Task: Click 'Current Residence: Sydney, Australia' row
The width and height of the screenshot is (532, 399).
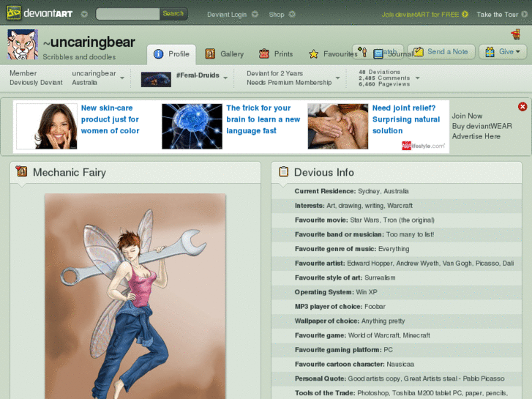Action: coord(397,191)
